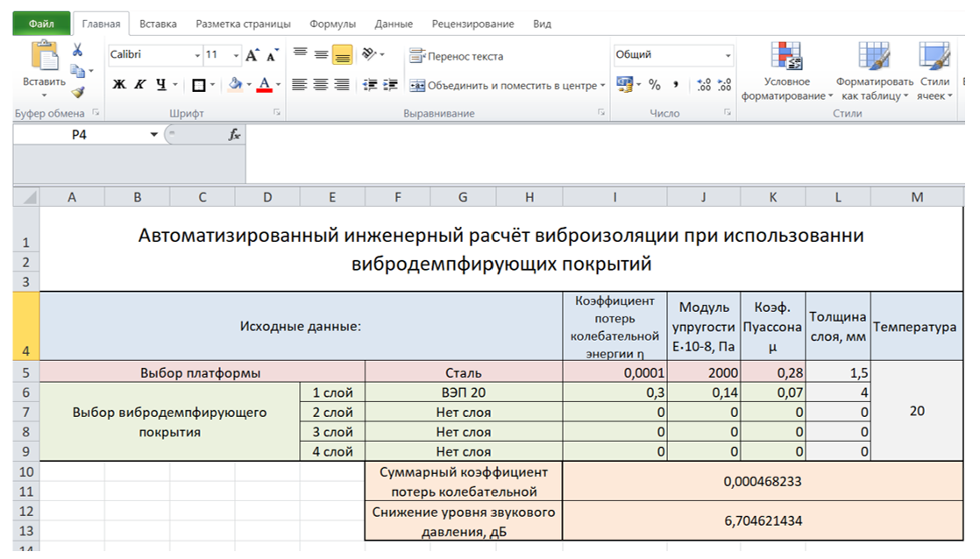Expand the Name Box dropdown arrow
980x559 pixels.
(x=153, y=135)
